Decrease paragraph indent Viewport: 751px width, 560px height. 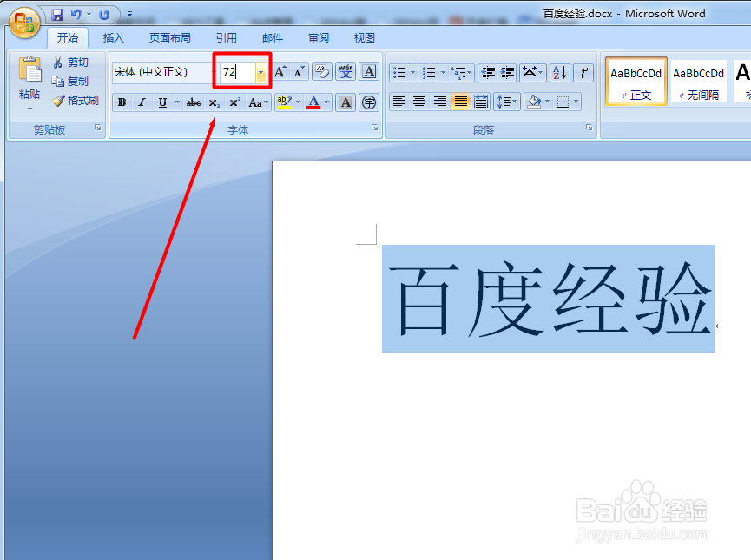click(488, 73)
